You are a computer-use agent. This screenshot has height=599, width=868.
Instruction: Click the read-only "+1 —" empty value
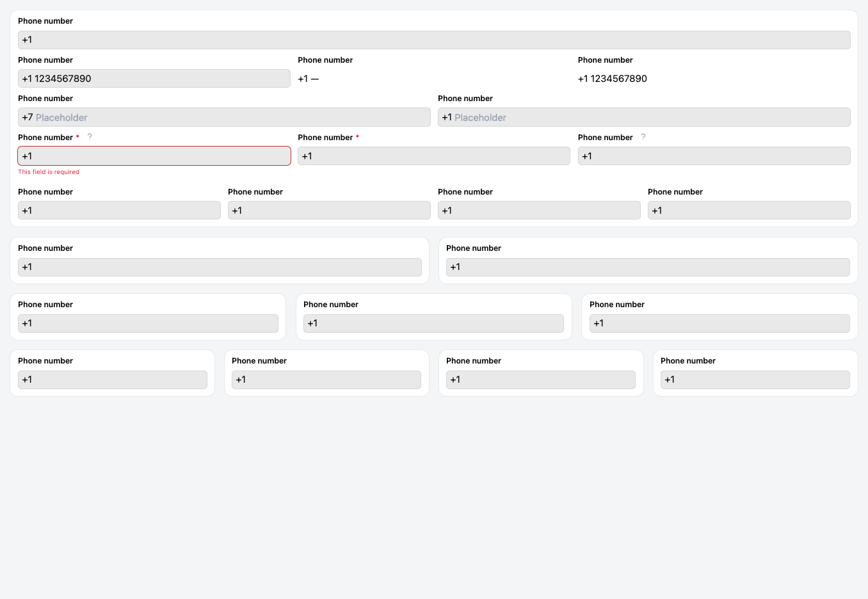point(309,79)
